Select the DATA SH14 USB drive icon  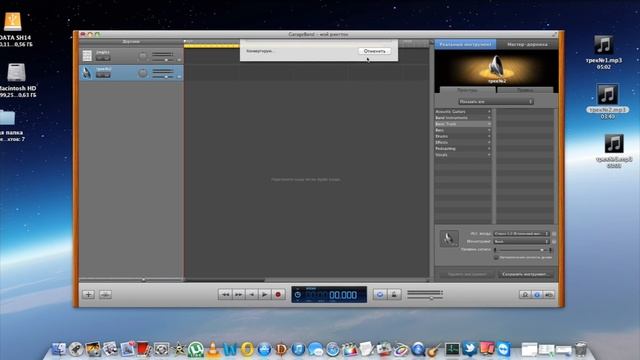[13, 22]
